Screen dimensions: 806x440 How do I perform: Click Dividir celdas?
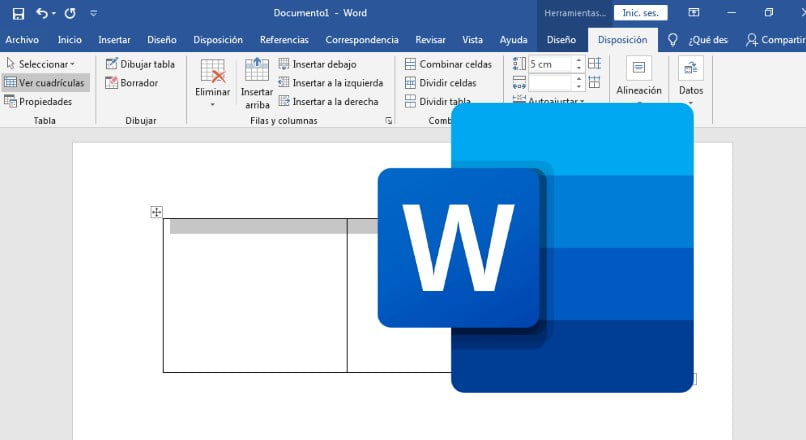(441, 83)
